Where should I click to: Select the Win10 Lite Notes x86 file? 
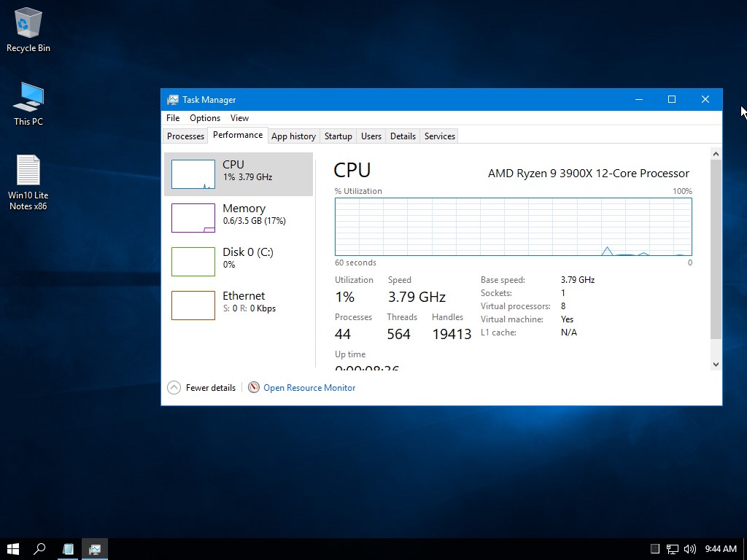pos(28,182)
